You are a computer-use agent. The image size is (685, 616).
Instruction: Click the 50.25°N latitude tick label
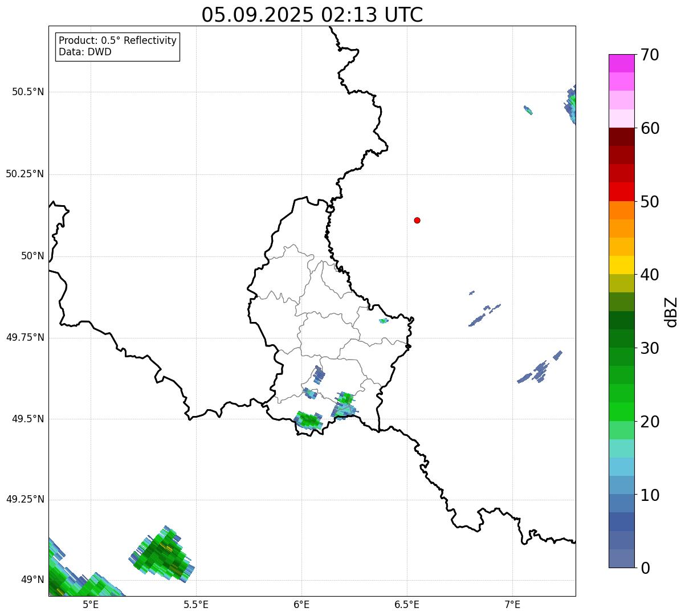[25, 174]
